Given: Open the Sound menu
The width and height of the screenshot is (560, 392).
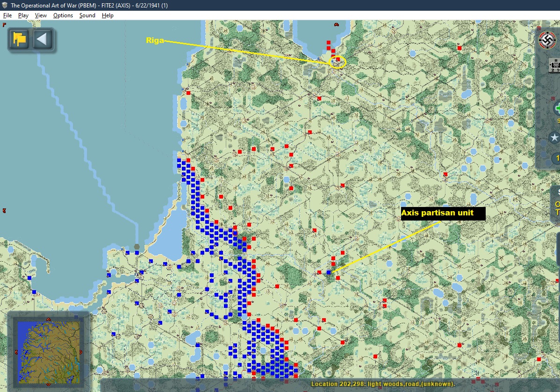Looking at the screenshot, I should point(87,15).
